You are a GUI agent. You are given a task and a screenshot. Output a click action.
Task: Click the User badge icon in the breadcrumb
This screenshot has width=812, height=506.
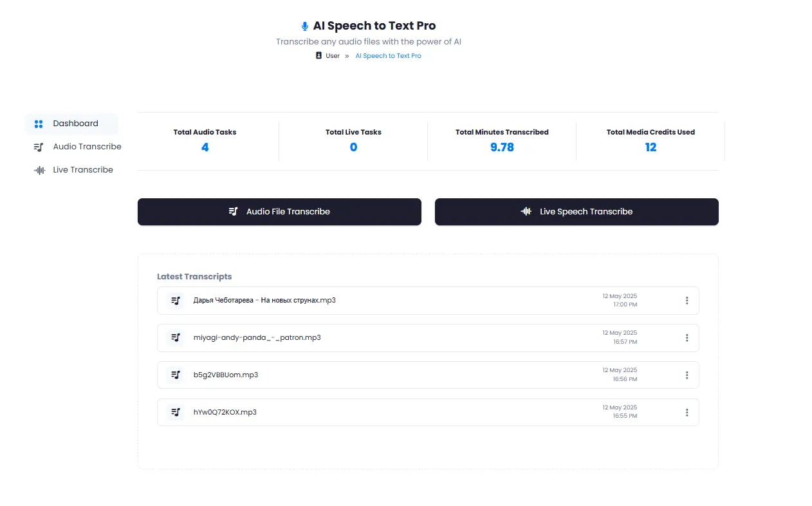pos(318,56)
